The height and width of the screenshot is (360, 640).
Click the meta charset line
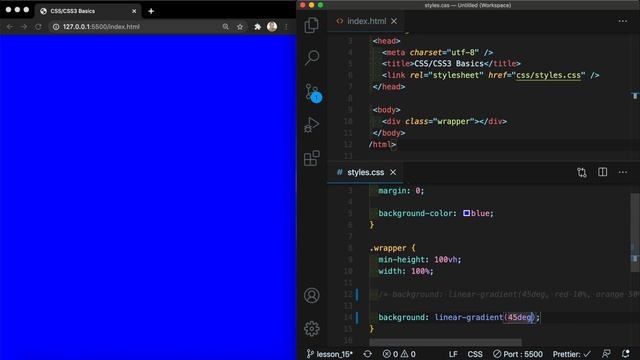(437, 52)
